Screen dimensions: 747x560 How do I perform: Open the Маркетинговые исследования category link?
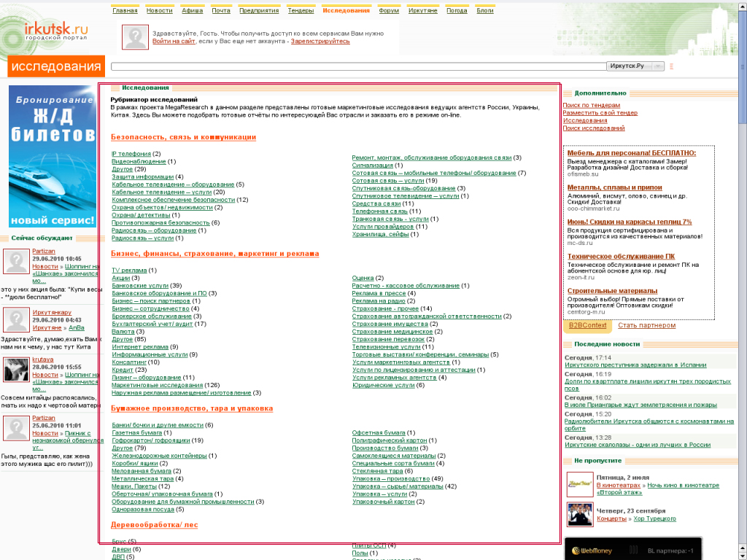pyautogui.click(x=157, y=385)
